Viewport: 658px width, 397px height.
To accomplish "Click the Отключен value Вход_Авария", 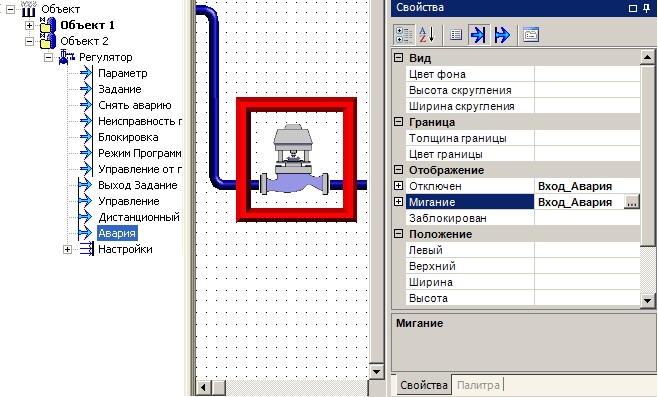I will click(575, 186).
